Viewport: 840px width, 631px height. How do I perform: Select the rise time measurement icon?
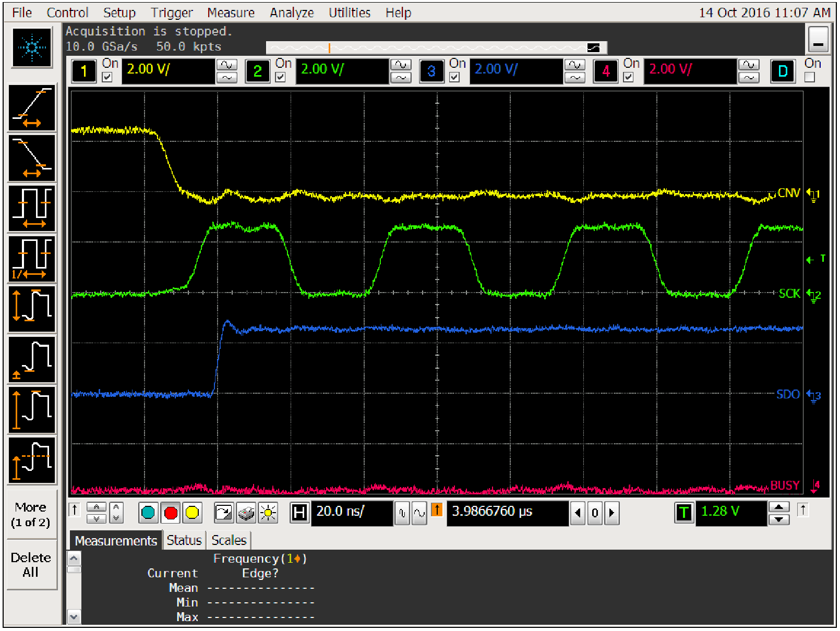click(x=32, y=108)
